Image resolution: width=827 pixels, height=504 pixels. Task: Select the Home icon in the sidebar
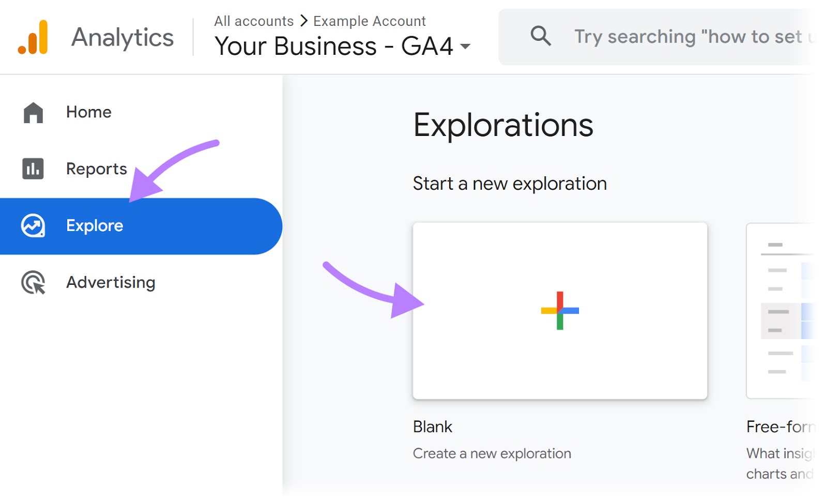click(32, 112)
